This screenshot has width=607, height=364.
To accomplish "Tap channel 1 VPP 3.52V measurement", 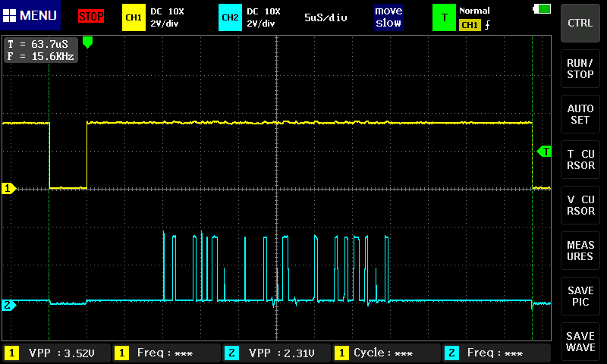I will click(56, 353).
